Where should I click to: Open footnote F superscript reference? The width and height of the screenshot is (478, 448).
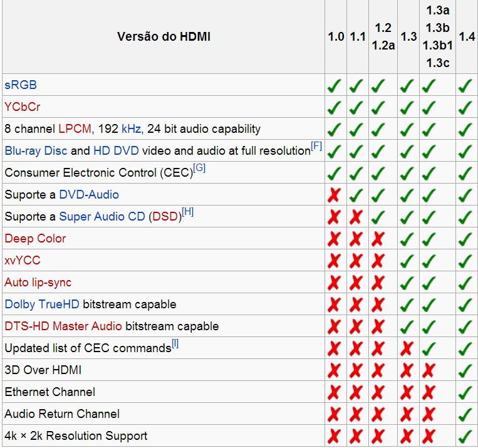pos(316,147)
